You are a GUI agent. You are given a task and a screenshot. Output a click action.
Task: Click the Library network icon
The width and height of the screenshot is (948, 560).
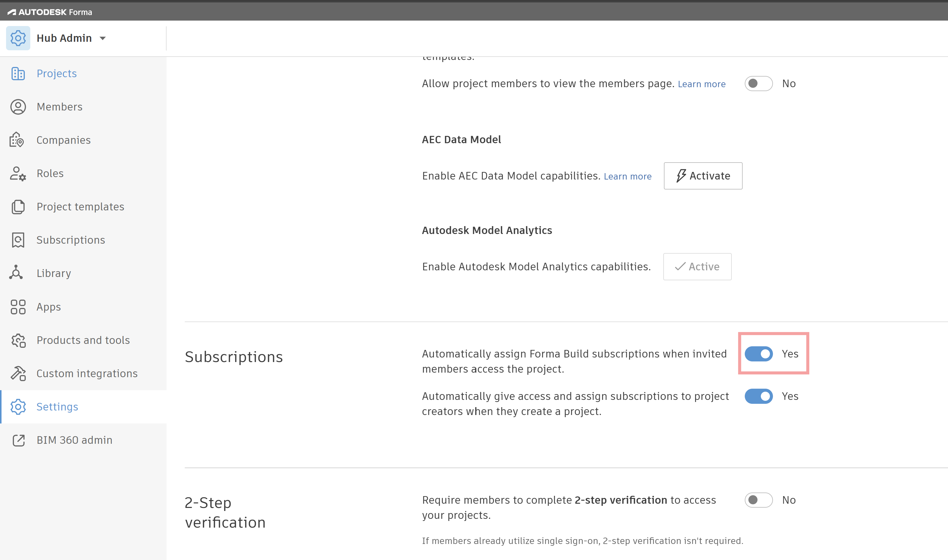coord(16,272)
